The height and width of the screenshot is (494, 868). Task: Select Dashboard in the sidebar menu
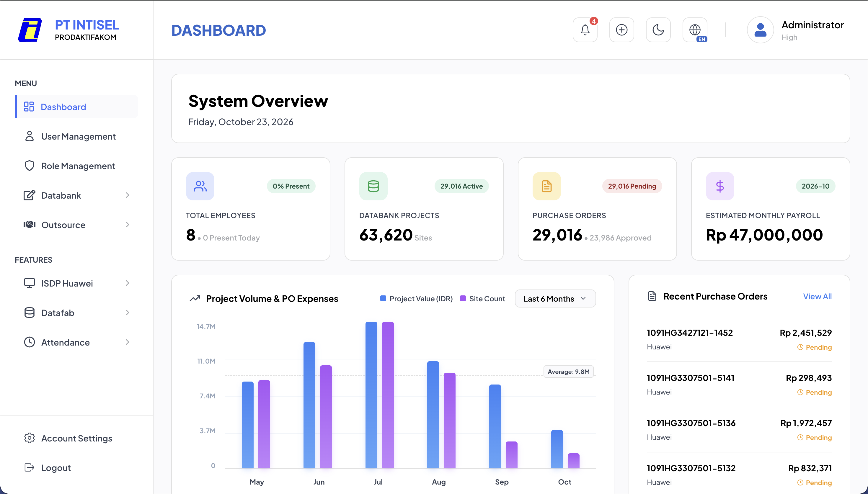click(76, 107)
